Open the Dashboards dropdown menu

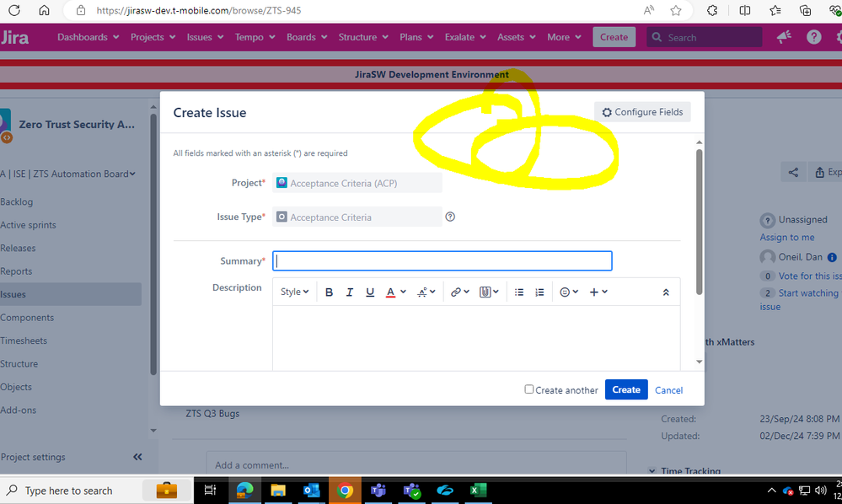click(x=88, y=37)
